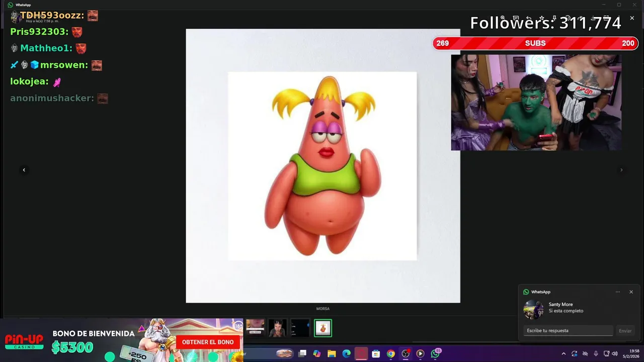Go to previous image with left arrow
The height and width of the screenshot is (362, 644).
click(x=24, y=170)
